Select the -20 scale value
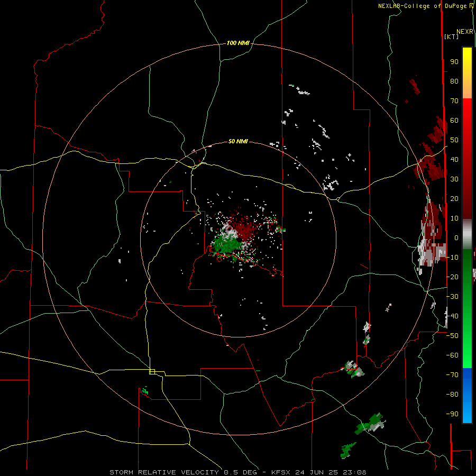The width and height of the screenshot is (476, 476). [452, 277]
